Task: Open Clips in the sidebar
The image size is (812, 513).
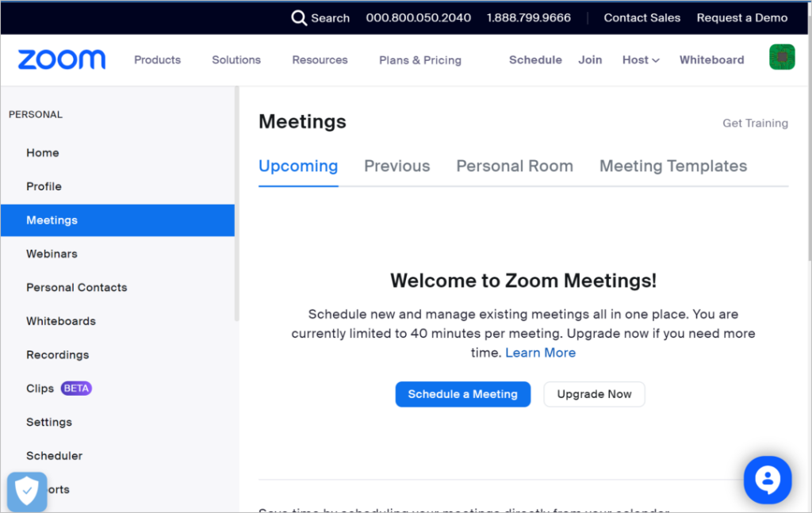Action: [x=40, y=389]
